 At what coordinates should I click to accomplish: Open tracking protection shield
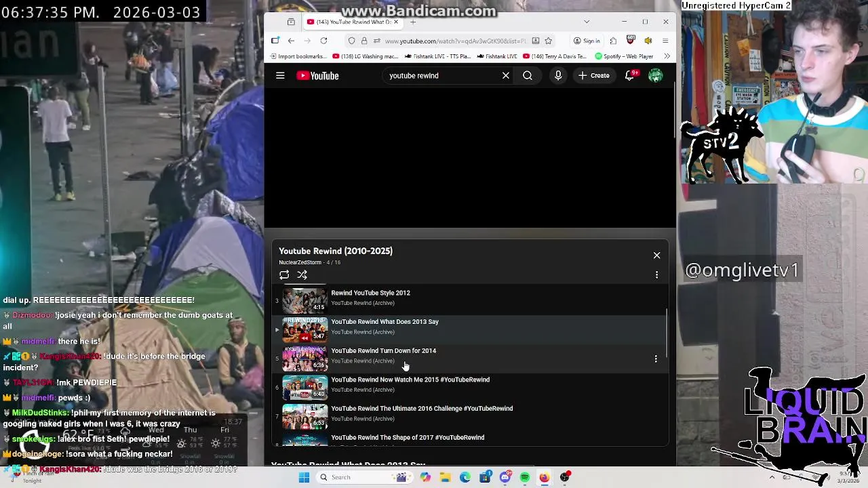pyautogui.click(x=351, y=41)
